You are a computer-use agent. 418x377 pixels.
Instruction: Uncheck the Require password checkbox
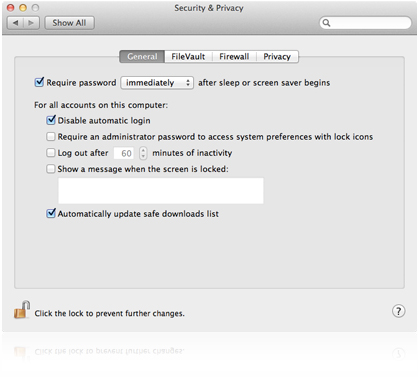pos(39,82)
